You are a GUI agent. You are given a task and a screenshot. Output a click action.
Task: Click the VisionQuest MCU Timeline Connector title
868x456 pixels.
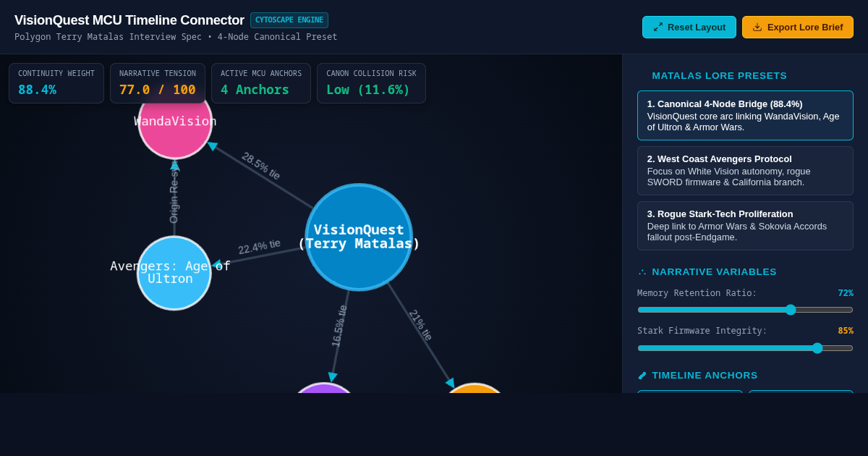[x=129, y=20]
